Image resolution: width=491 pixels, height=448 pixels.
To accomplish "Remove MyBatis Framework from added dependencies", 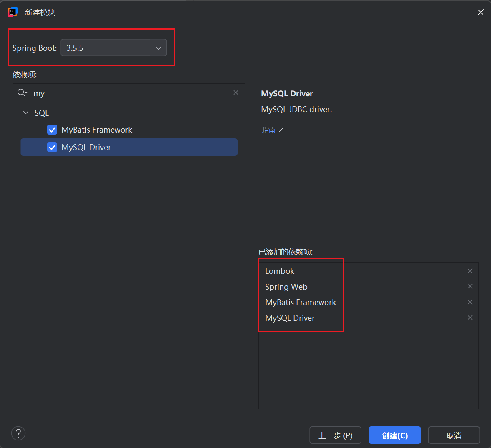I will point(470,302).
